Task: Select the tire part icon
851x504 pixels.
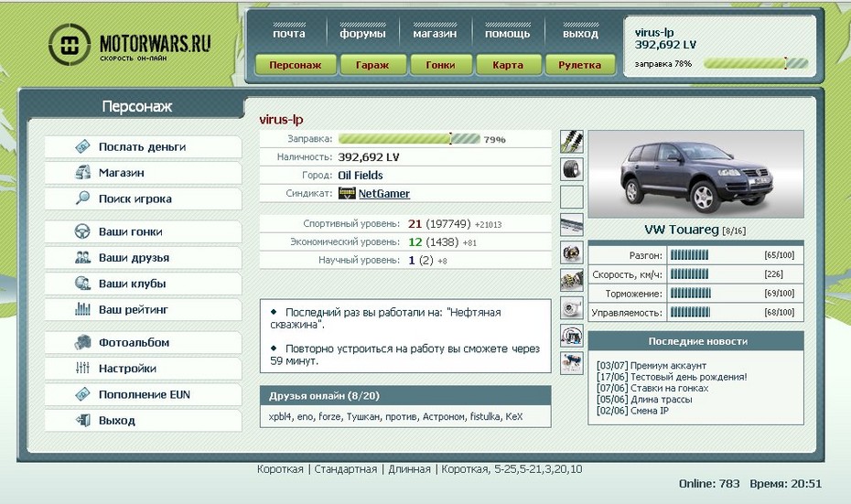Action: [x=572, y=169]
